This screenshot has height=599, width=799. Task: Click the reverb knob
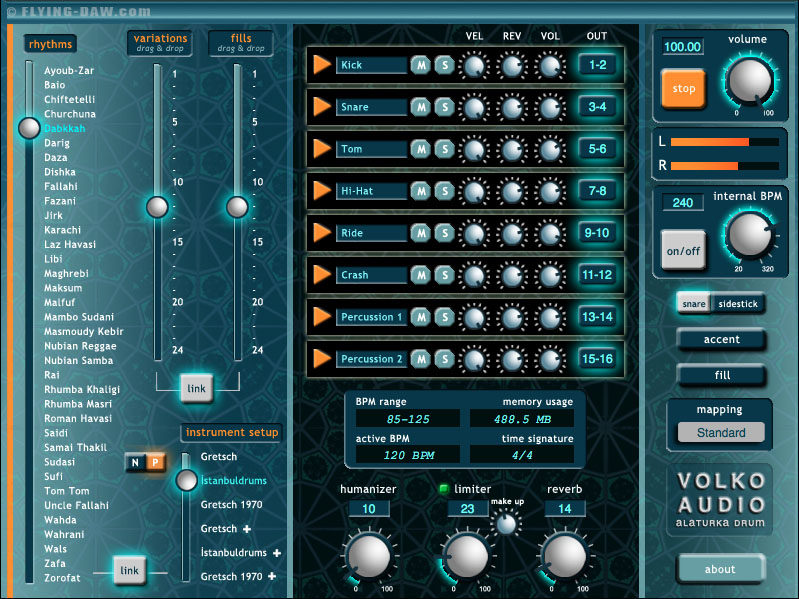tap(565, 557)
